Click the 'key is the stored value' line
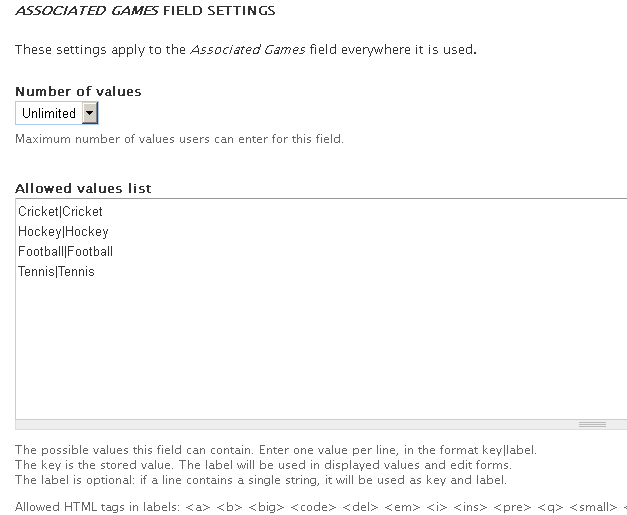Image resolution: width=627 pixels, height=515 pixels. pos(263,465)
